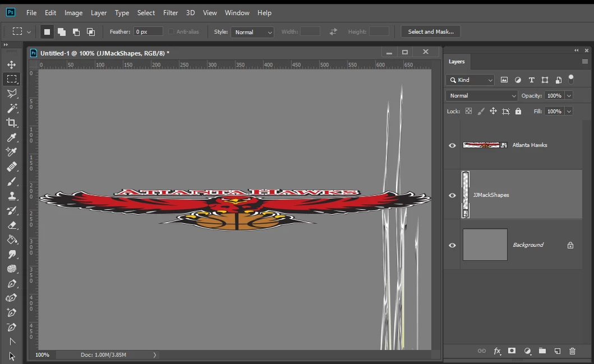
Task: Create a new layer
Action: click(557, 351)
